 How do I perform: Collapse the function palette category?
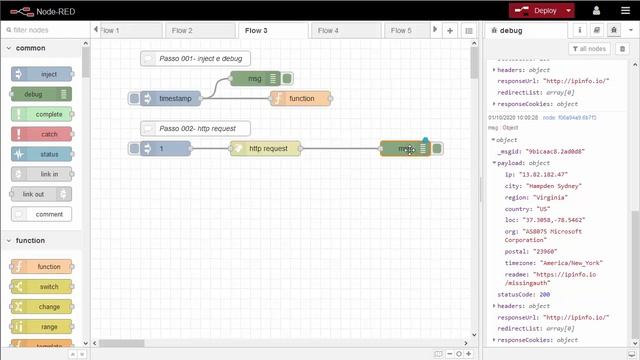(x=41, y=240)
